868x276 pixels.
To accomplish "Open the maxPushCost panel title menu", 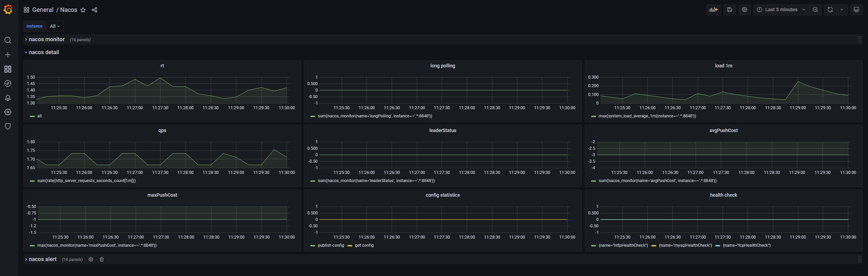I will (x=162, y=195).
